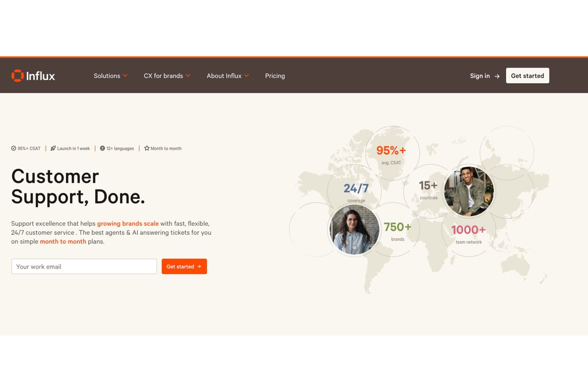
Task: Click the Influx logo
Action: click(x=33, y=75)
